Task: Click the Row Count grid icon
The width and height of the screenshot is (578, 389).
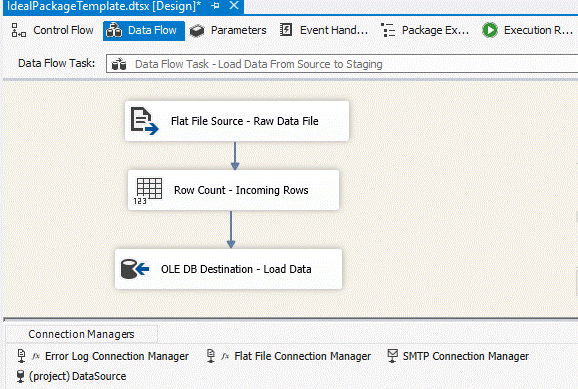Action: 148,191
